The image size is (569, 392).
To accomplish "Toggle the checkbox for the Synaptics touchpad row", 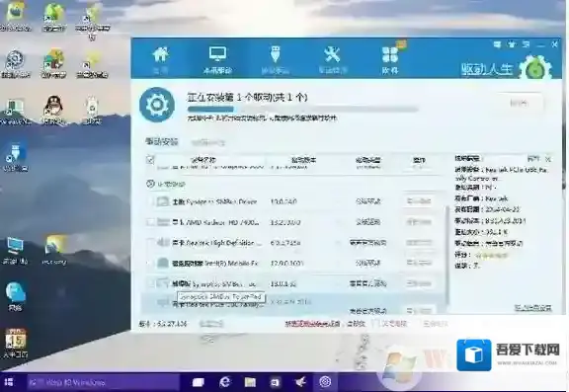I will click(150, 283).
